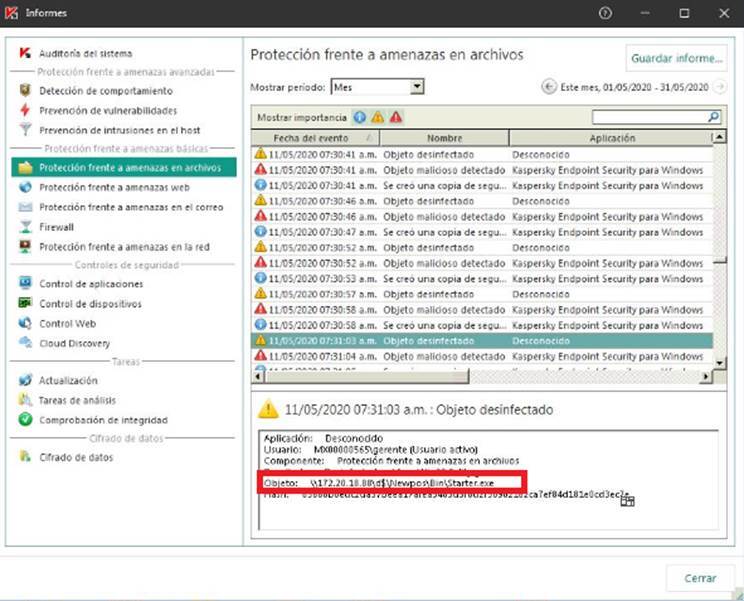Select 07:30:53 Se creó una copia row

(482, 278)
